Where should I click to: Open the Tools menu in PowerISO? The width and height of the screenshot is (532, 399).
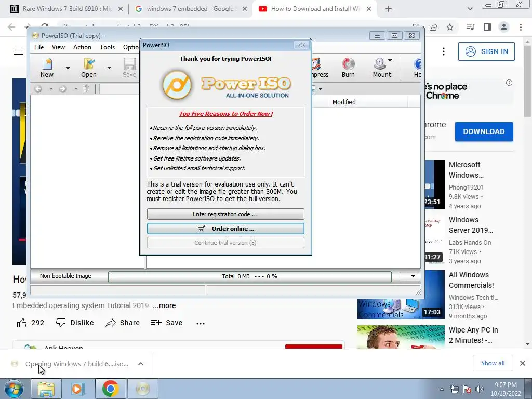coord(107,47)
